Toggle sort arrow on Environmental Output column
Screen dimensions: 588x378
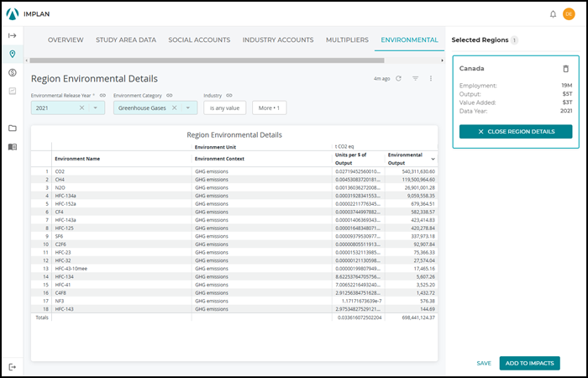(433, 159)
